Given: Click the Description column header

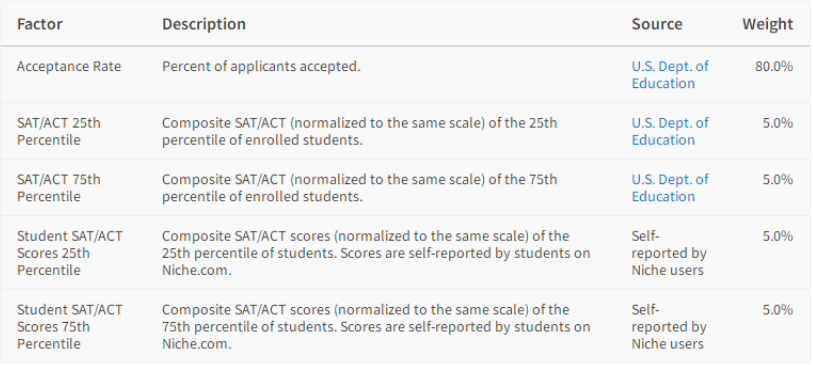Looking at the screenshot, I should tap(204, 24).
